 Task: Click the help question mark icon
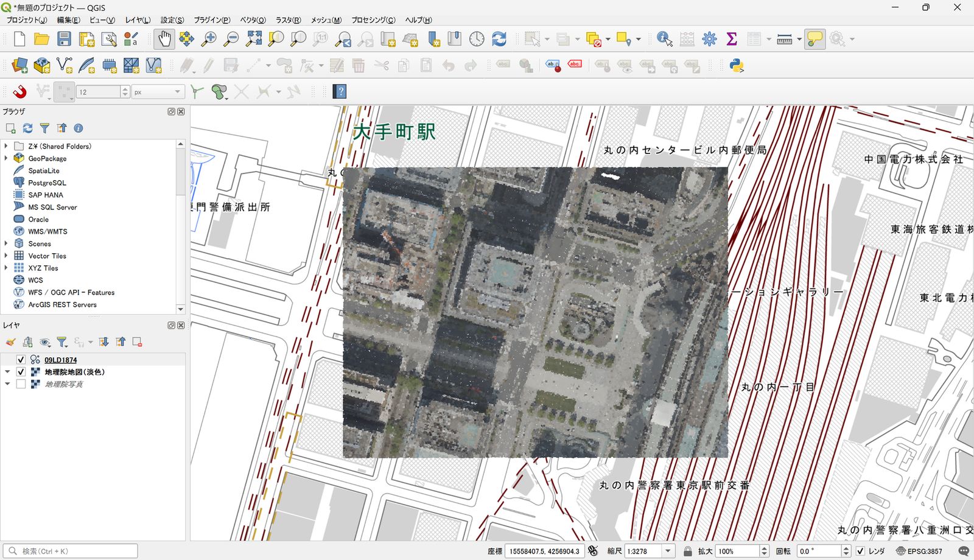click(340, 92)
